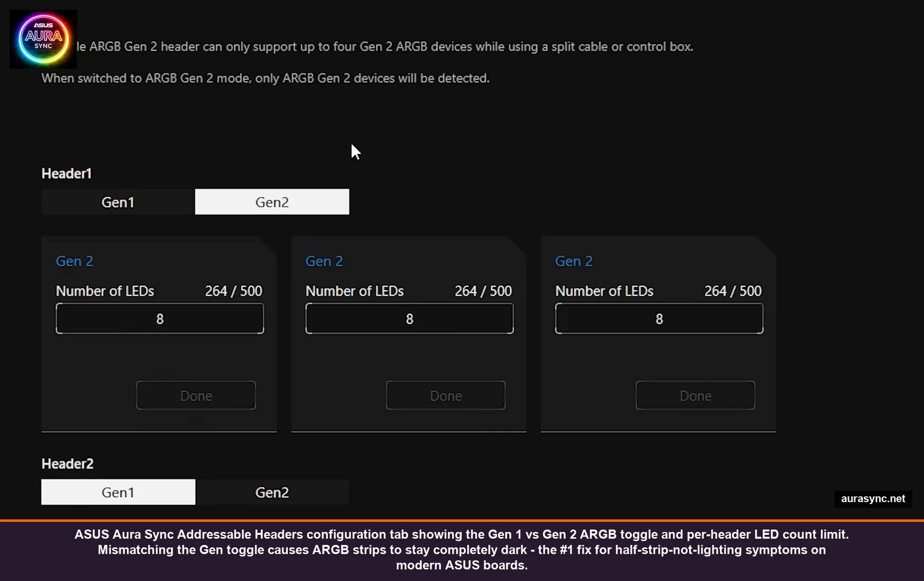Image resolution: width=924 pixels, height=581 pixels.
Task: Click the Header2 section label
Action: coord(68,463)
